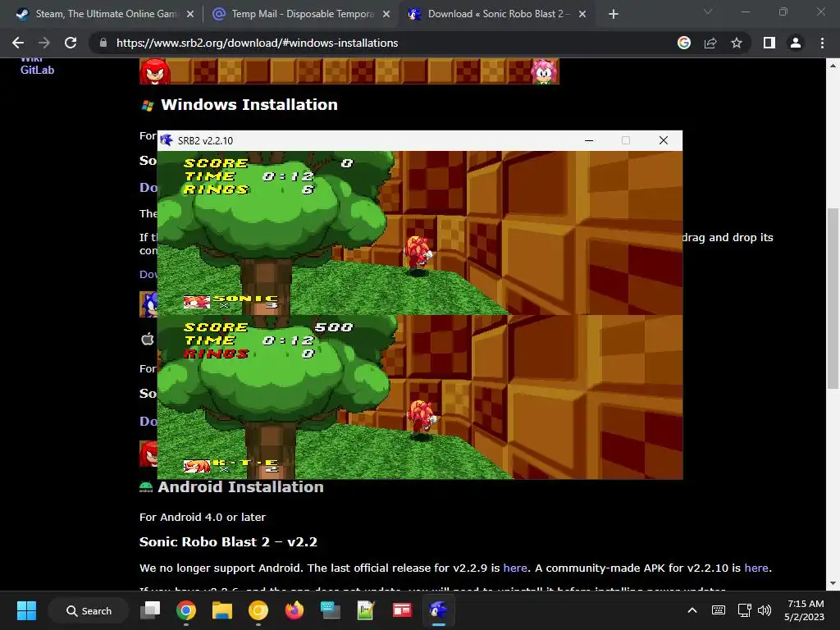
Task: Open Chrome three-dot menu
Action: (x=822, y=43)
